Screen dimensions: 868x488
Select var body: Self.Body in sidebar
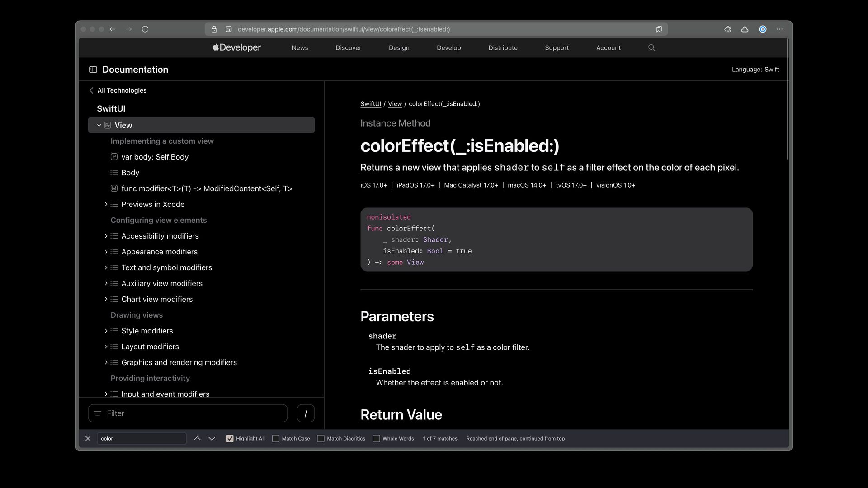[x=155, y=157]
